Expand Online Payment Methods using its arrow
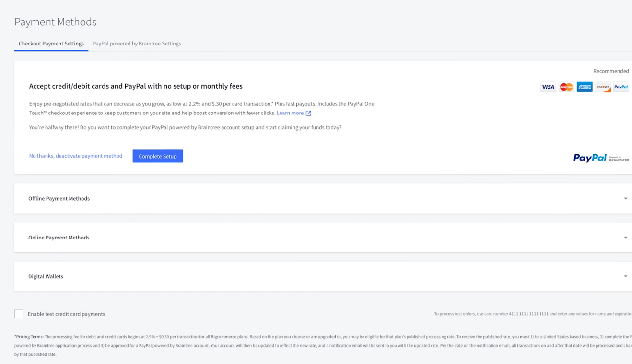Viewport: 632px width, 364px height. click(625, 238)
